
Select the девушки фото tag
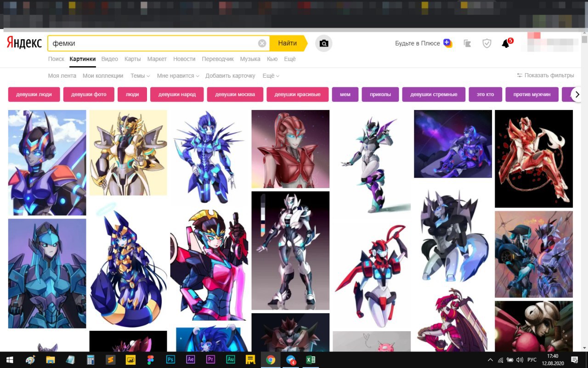(89, 94)
